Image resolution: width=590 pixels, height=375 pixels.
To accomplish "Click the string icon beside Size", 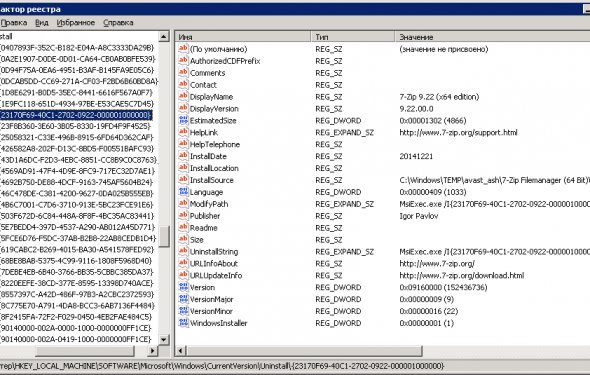I will (x=183, y=240).
